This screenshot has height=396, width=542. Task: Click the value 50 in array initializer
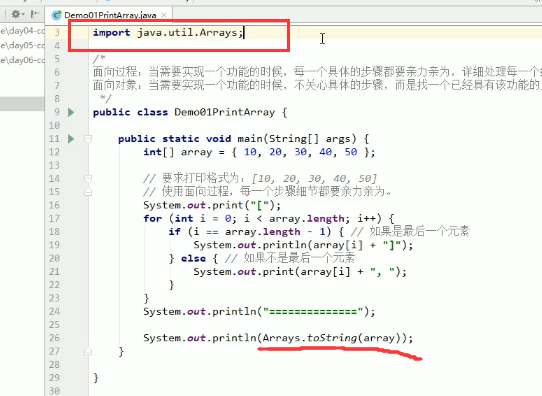pyautogui.click(x=351, y=152)
